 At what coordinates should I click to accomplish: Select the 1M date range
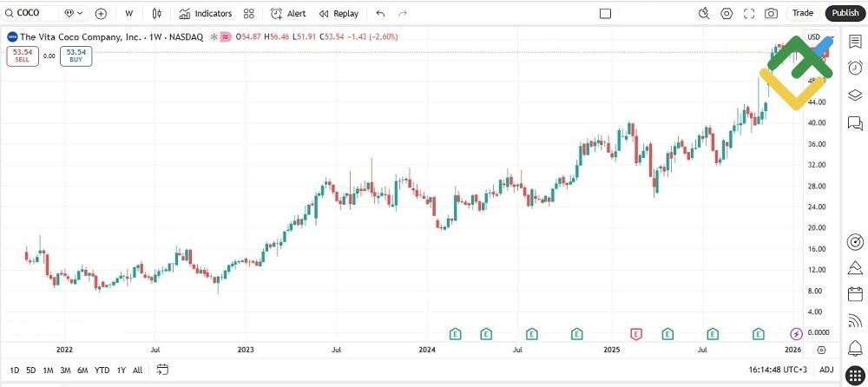click(48, 370)
